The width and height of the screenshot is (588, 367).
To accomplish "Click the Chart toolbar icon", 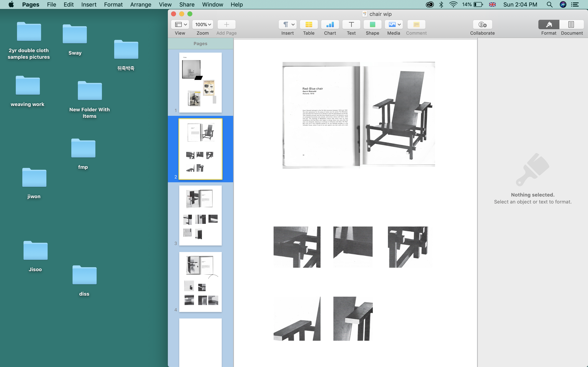I will 330,24.
